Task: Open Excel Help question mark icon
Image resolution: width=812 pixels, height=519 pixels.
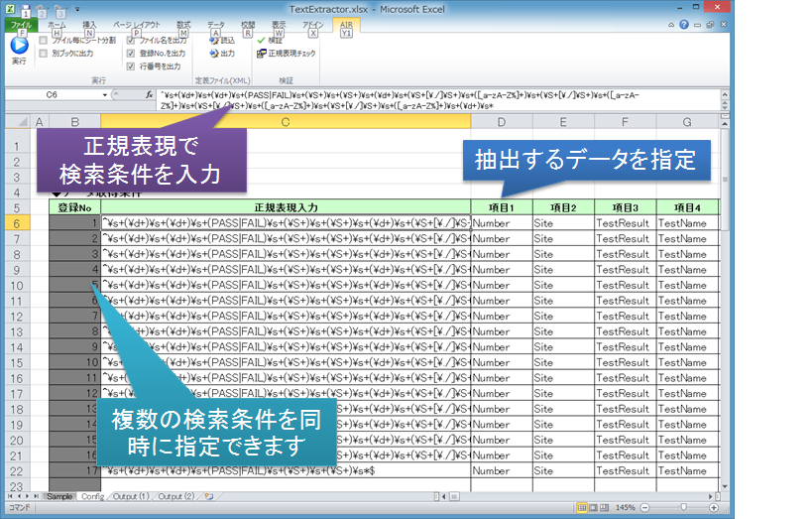Action: pyautogui.click(x=684, y=25)
